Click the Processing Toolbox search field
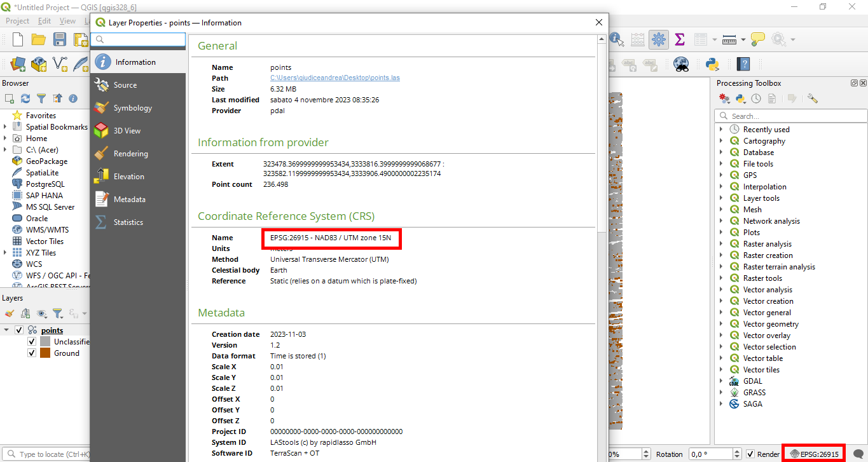Viewport: 868px width, 462px height. pos(790,115)
